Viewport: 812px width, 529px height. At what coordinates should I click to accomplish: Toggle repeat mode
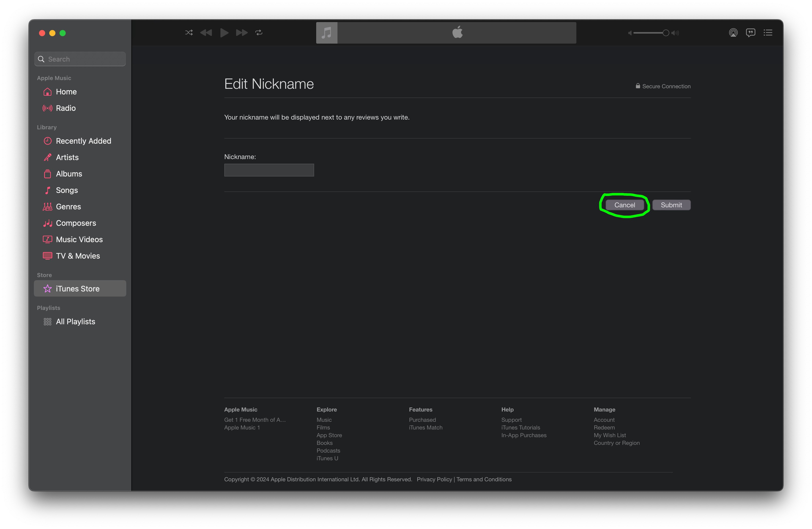coord(259,33)
